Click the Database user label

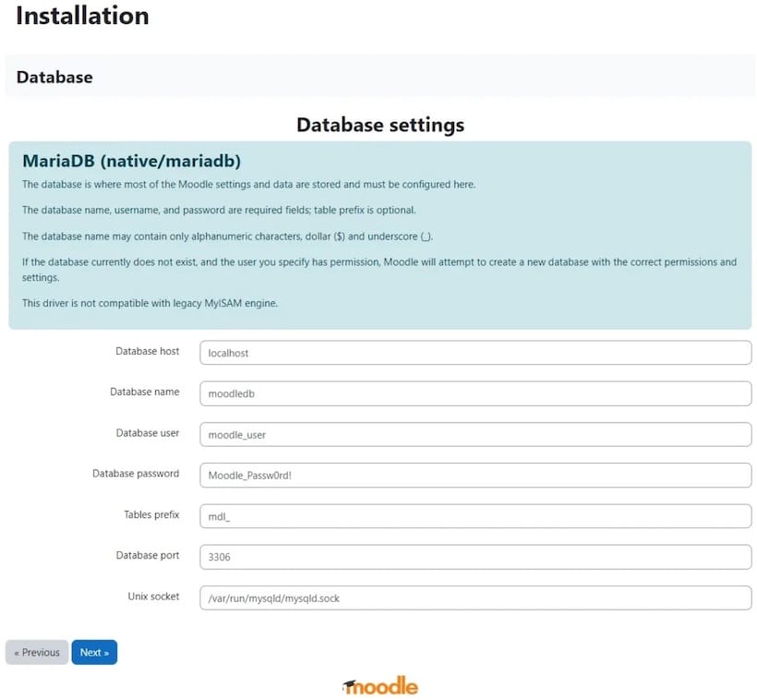point(148,433)
